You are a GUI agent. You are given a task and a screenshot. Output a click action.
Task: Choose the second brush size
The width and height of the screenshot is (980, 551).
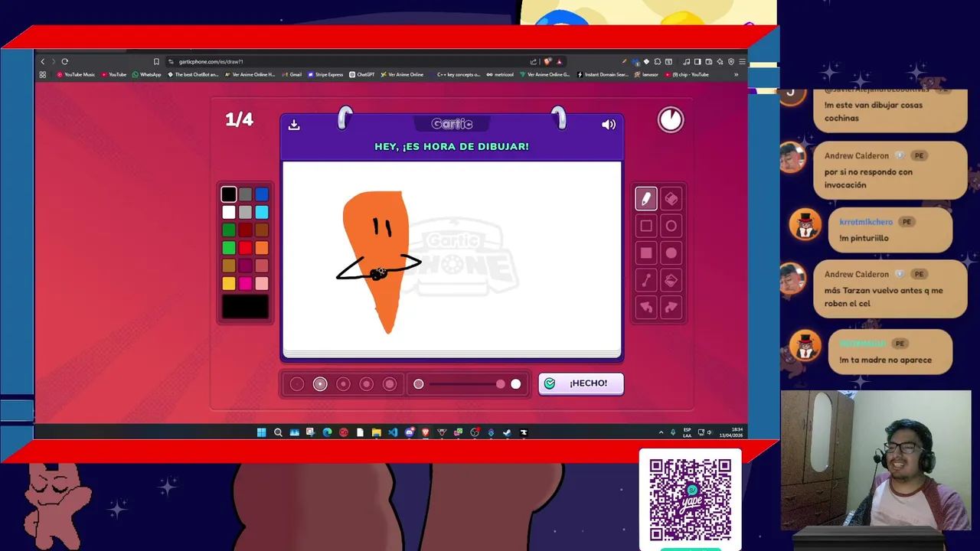coord(320,384)
